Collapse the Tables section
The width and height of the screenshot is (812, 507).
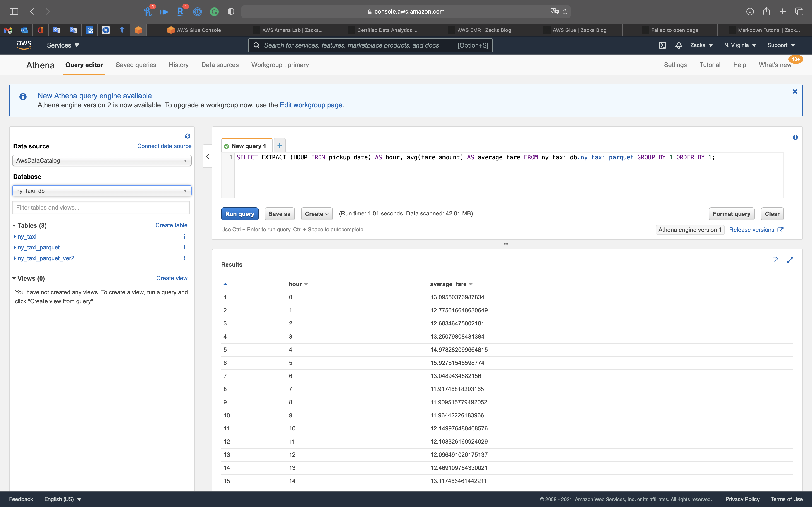click(x=14, y=225)
